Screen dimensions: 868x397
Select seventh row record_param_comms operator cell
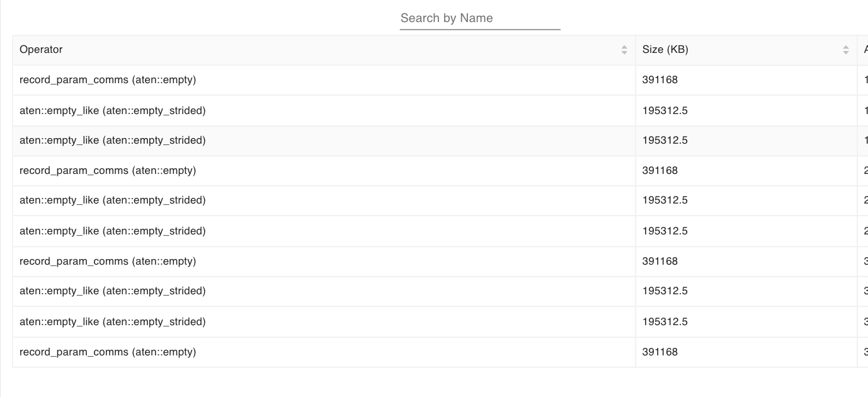coord(108,261)
